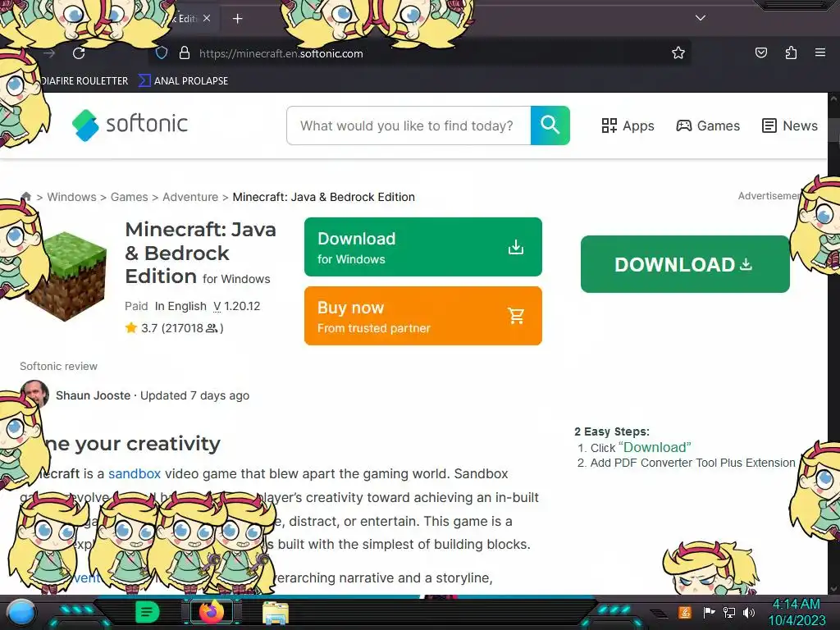Image resolution: width=840 pixels, height=630 pixels.
Task: Open the News section in Softonic header
Action: [790, 126]
